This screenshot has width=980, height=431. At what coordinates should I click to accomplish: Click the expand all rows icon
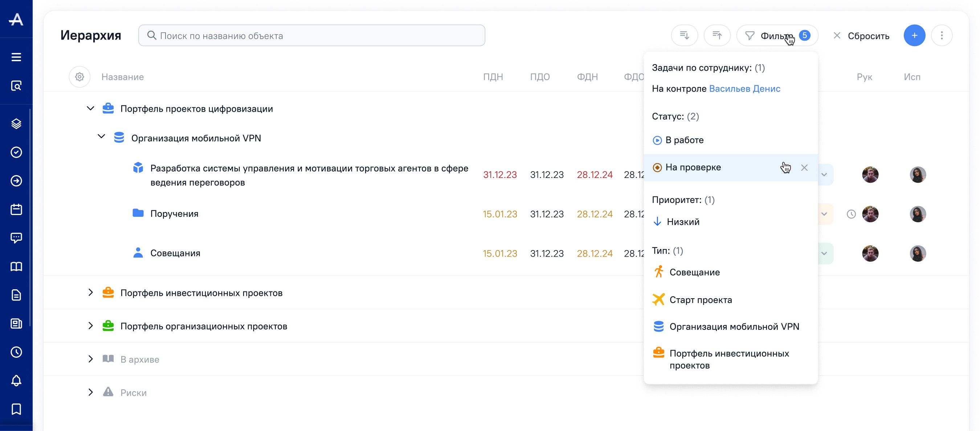684,36
